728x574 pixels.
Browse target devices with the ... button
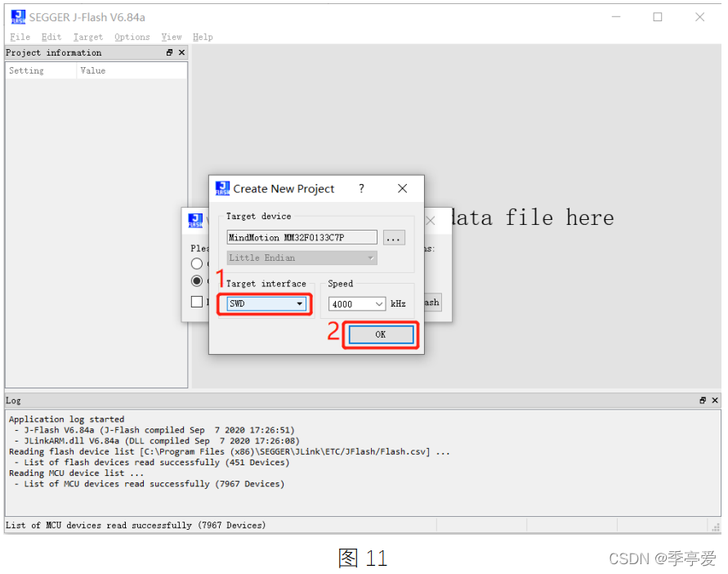394,237
